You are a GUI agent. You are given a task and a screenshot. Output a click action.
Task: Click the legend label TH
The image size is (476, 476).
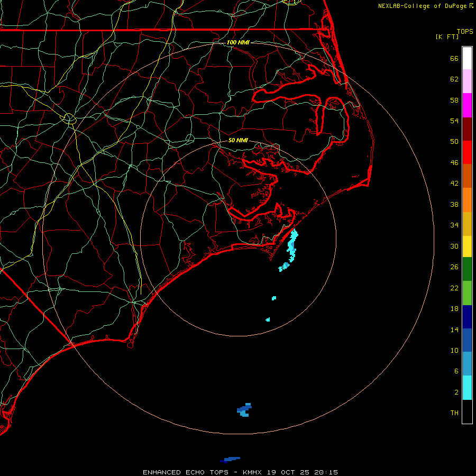454,413
